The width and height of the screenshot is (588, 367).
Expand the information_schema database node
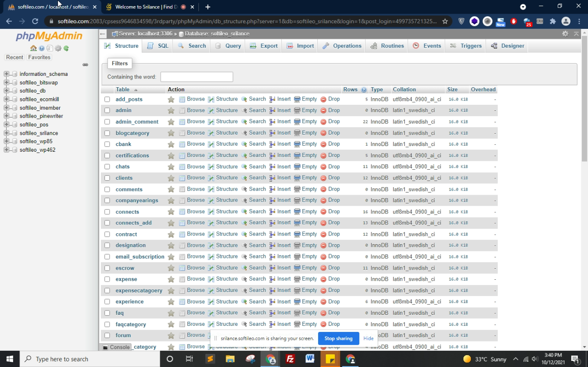coord(7,74)
